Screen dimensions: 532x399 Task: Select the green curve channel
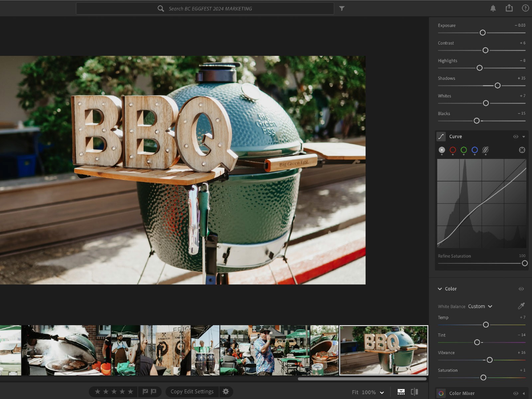point(464,150)
